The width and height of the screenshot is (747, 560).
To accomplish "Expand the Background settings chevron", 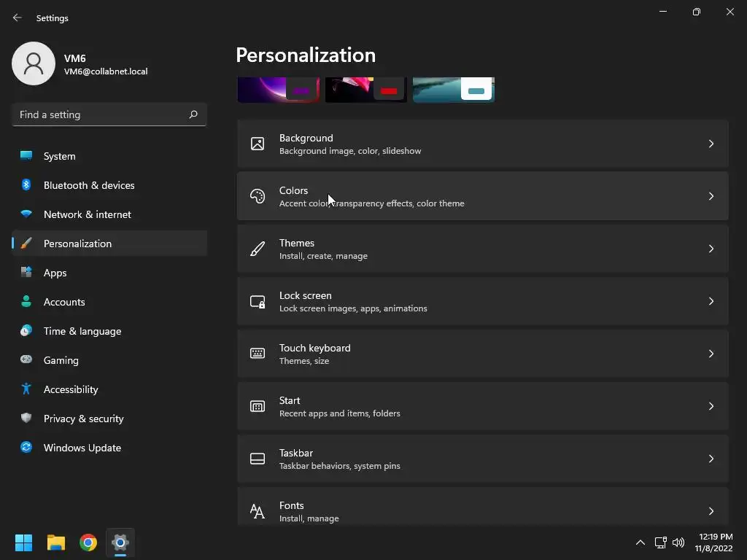I will pos(711,144).
